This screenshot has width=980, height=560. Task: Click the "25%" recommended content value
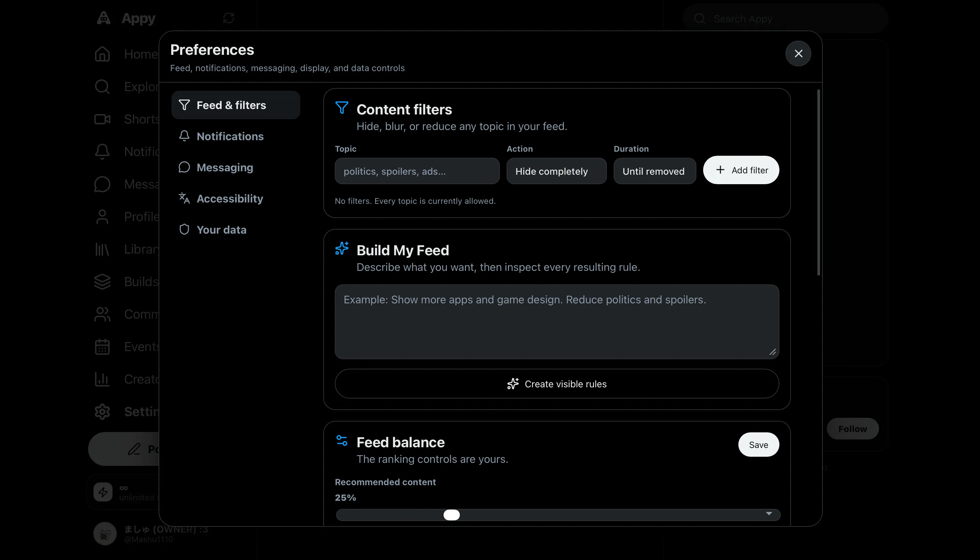[345, 497]
